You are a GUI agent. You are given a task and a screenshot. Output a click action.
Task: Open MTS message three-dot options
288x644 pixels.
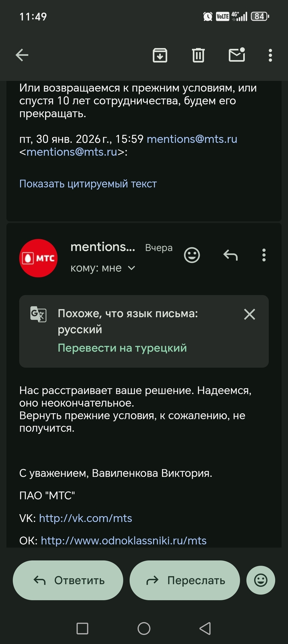(x=264, y=255)
